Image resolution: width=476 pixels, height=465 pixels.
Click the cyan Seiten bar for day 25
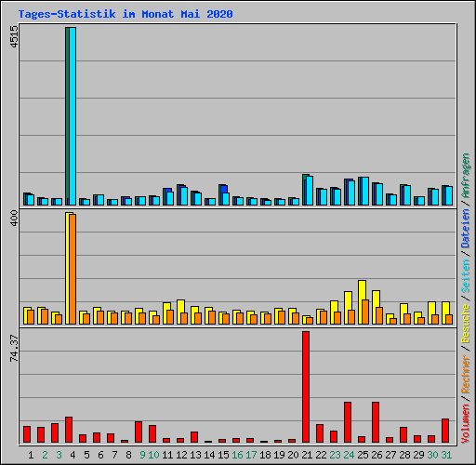[x=365, y=192]
